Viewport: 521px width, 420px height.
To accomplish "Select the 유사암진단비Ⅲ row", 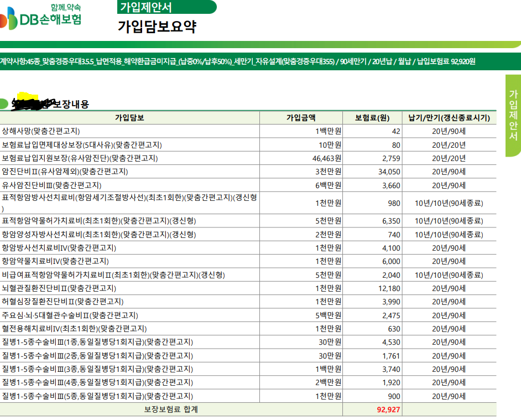I will click(248, 185).
